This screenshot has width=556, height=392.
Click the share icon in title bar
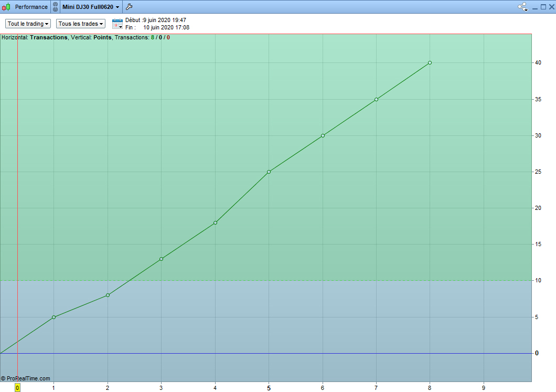pyautogui.click(x=522, y=7)
